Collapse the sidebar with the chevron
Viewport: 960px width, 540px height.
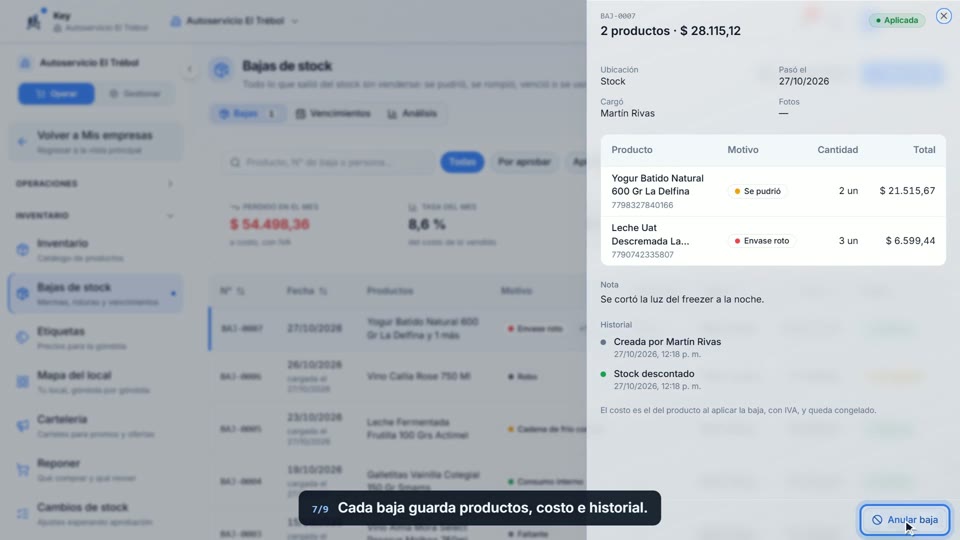coord(189,69)
